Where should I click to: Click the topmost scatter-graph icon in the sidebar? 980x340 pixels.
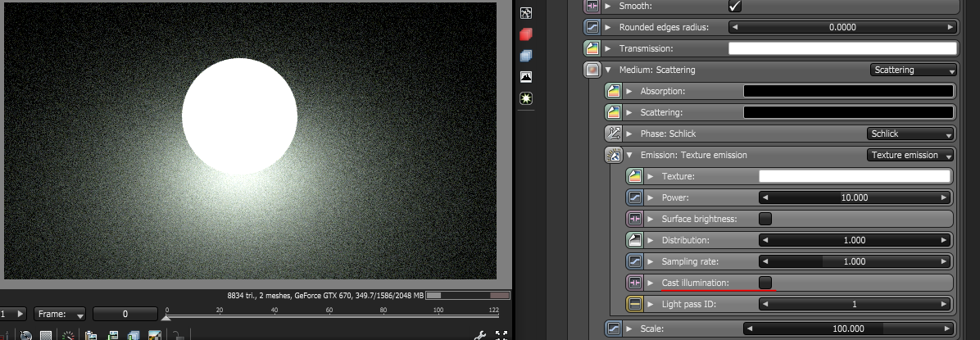tap(525, 13)
